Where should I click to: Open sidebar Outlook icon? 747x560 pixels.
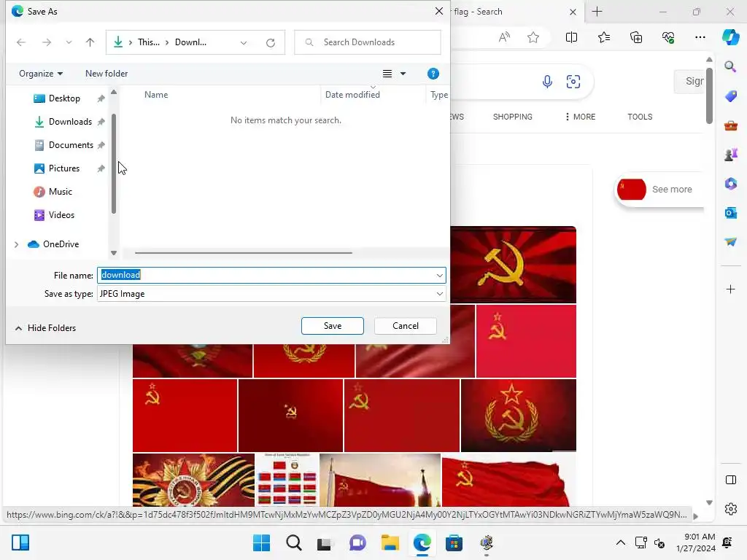pos(730,212)
